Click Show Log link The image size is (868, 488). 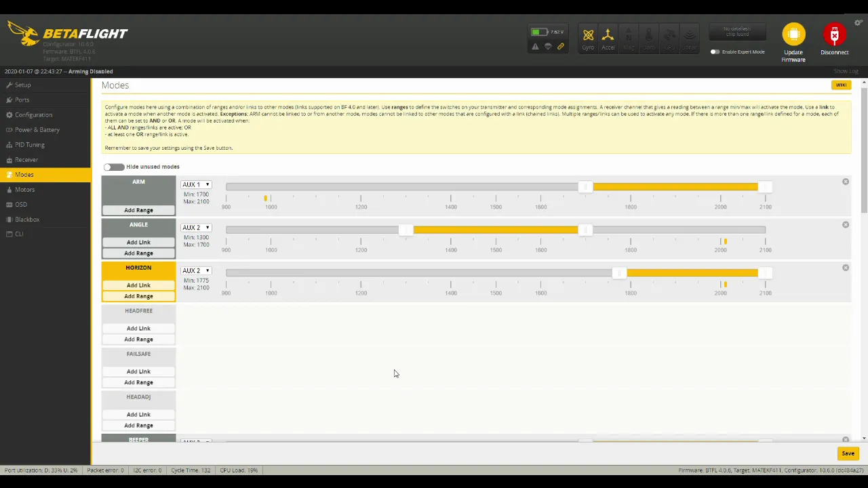(846, 71)
